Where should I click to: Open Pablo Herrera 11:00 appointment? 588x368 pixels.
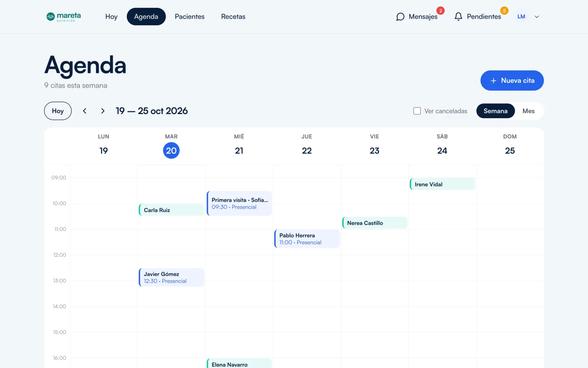pos(307,238)
